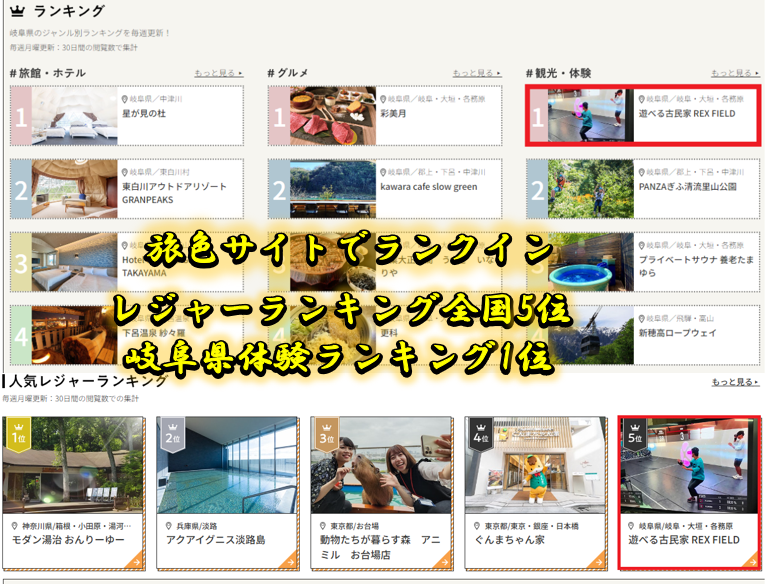Viewport: 766px width, 584px height.
Task: Click the crown icon beside ランキング heading
Action: pyautogui.click(x=17, y=12)
